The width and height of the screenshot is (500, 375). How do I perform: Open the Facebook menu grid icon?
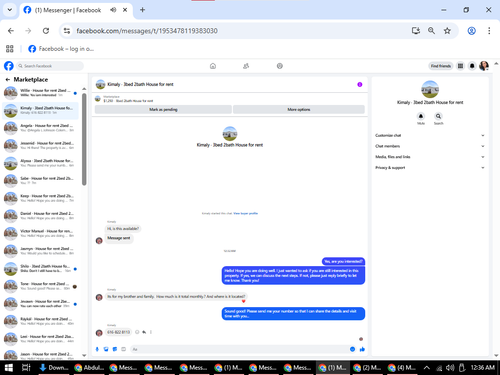click(460, 66)
